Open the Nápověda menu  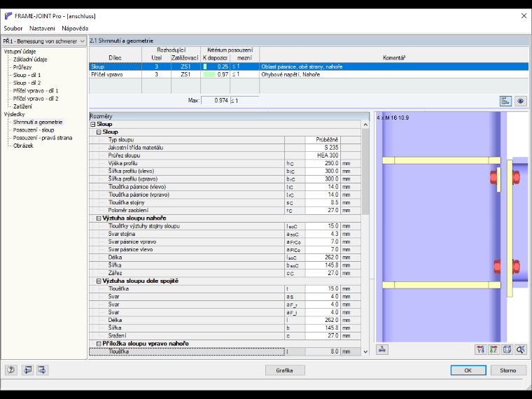tap(75, 29)
